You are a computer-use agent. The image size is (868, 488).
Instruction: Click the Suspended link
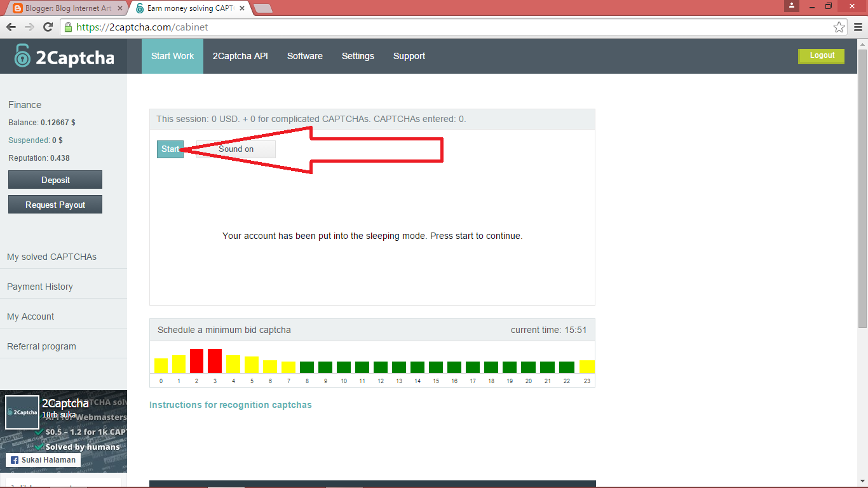coord(29,140)
